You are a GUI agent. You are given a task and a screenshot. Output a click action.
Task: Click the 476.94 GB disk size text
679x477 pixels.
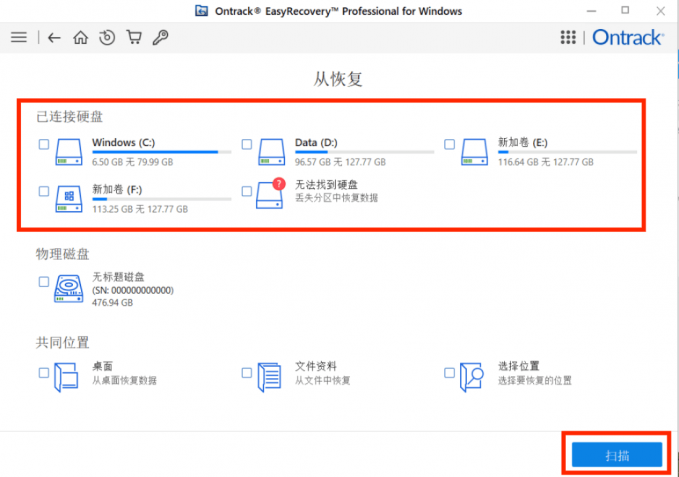(x=113, y=303)
